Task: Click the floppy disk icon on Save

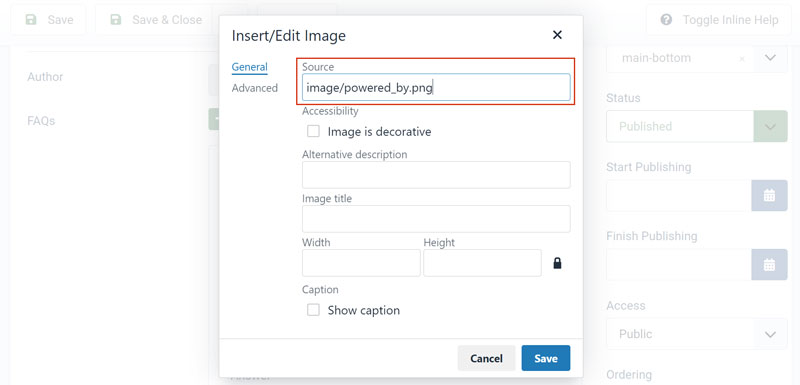Action: click(31, 20)
